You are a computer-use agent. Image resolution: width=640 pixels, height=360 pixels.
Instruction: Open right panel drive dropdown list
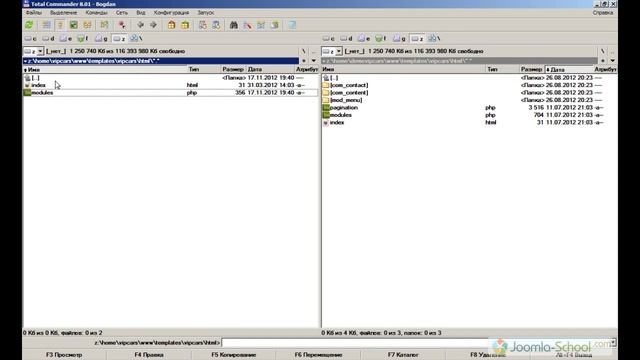pos(338,51)
